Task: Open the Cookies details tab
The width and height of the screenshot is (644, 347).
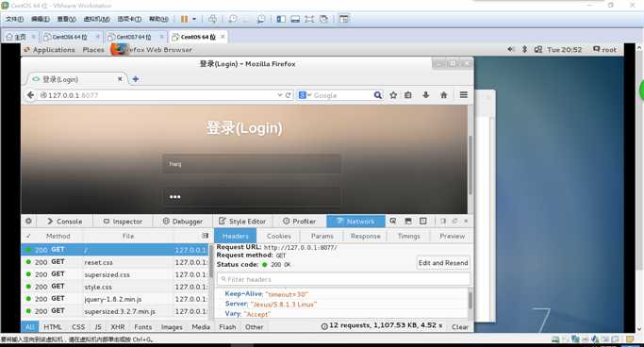Action: [278, 236]
